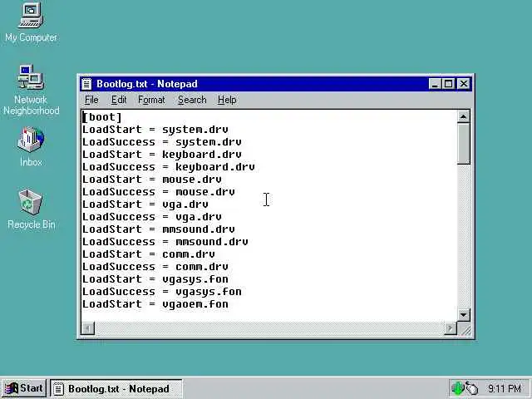
Task: Click the vertical scrollbar down arrow
Action: tap(464, 315)
